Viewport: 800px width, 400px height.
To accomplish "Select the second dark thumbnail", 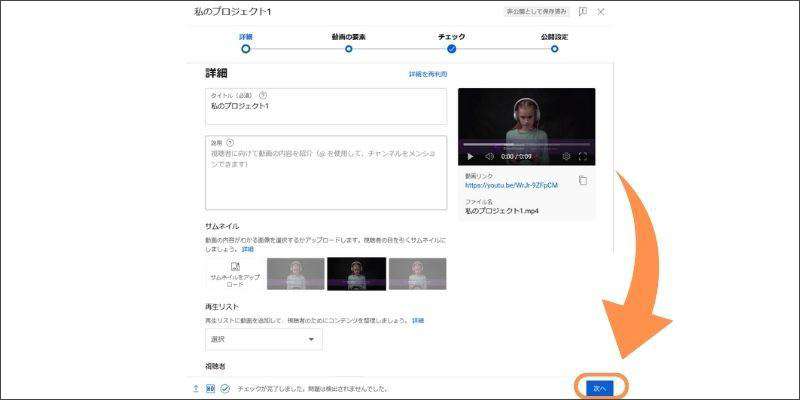I will coord(357,274).
